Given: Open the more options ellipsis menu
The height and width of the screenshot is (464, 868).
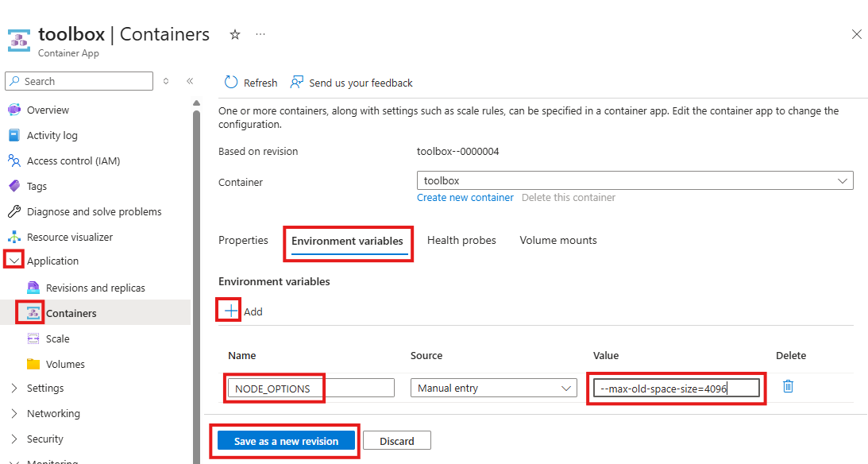Looking at the screenshot, I should [260, 34].
